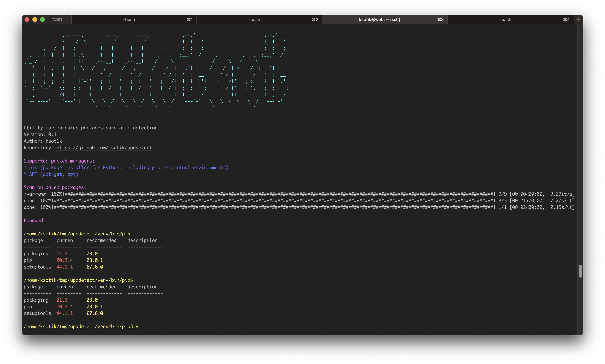Click the ⌥⌘1 window number label
The image size is (605, 364).
click(x=57, y=20)
